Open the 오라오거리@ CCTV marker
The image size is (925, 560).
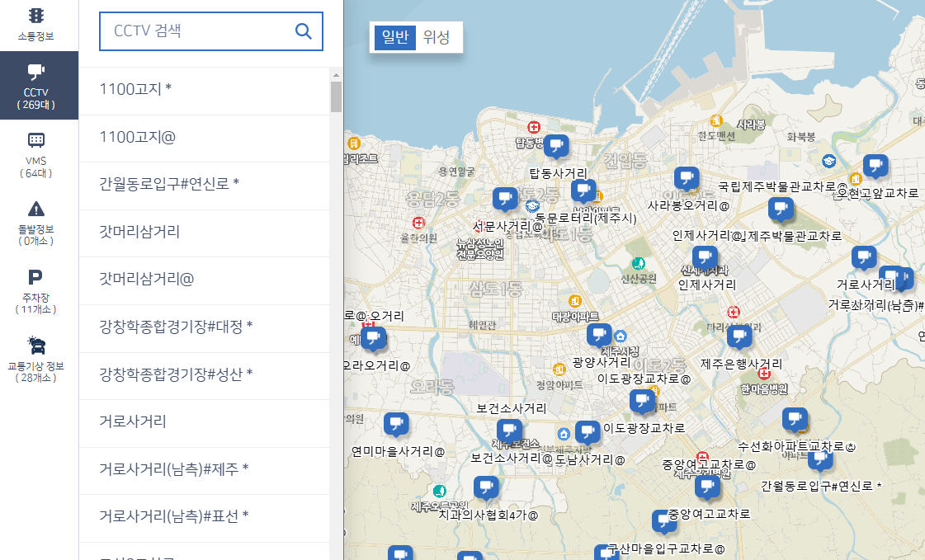[x=373, y=340]
